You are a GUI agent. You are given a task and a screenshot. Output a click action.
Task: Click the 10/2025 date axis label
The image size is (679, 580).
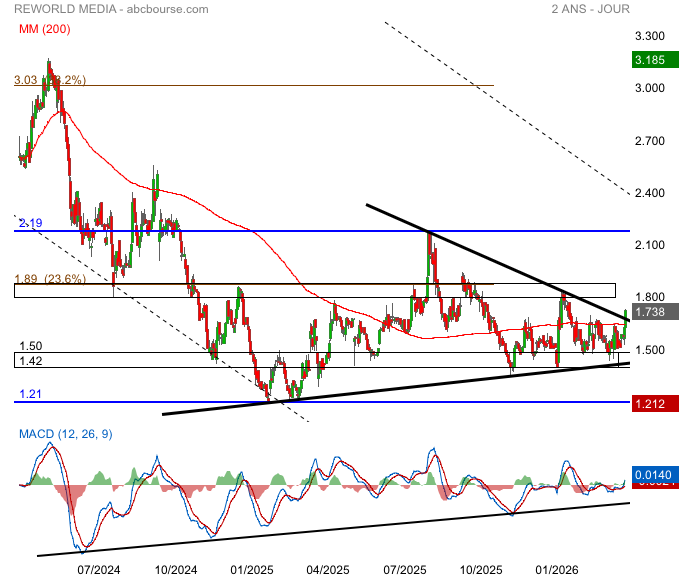pos(481,570)
